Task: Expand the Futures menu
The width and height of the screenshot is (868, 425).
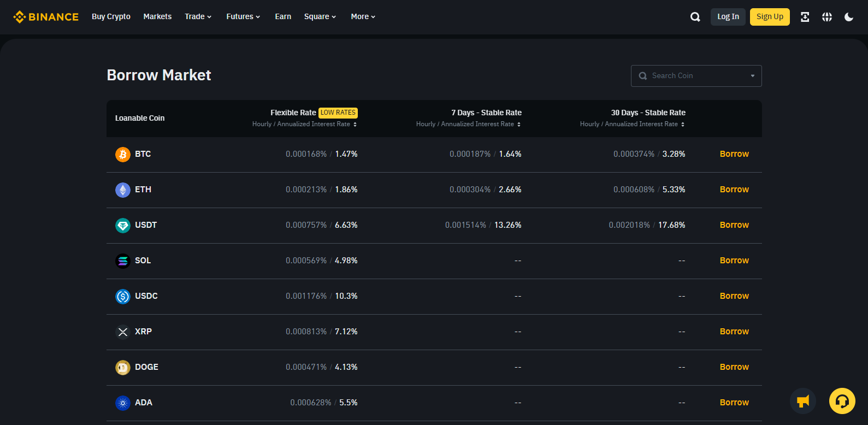Action: pyautogui.click(x=243, y=17)
